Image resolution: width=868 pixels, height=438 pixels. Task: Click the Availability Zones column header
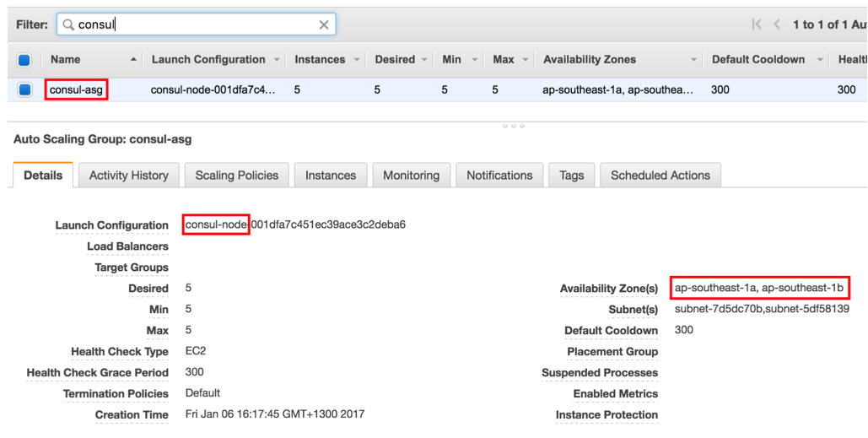point(590,59)
